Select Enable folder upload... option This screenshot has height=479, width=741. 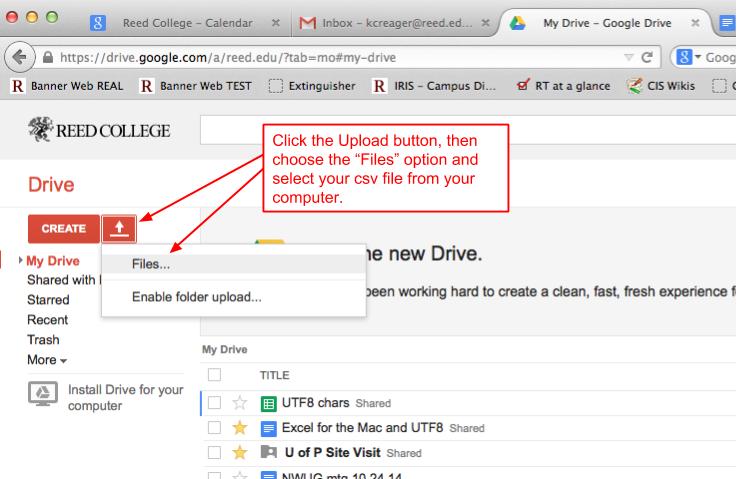198,297
